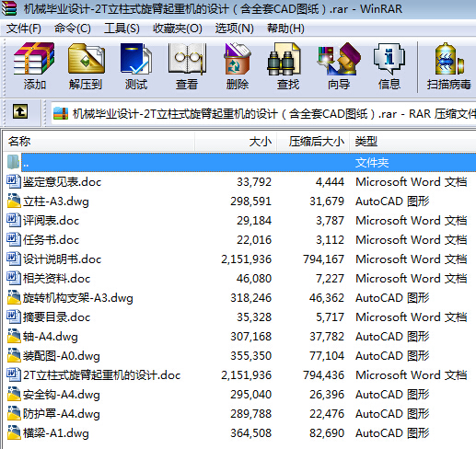Click the Find (查找) binoculars icon
Viewport: 476px width, 449px height.
[284, 59]
